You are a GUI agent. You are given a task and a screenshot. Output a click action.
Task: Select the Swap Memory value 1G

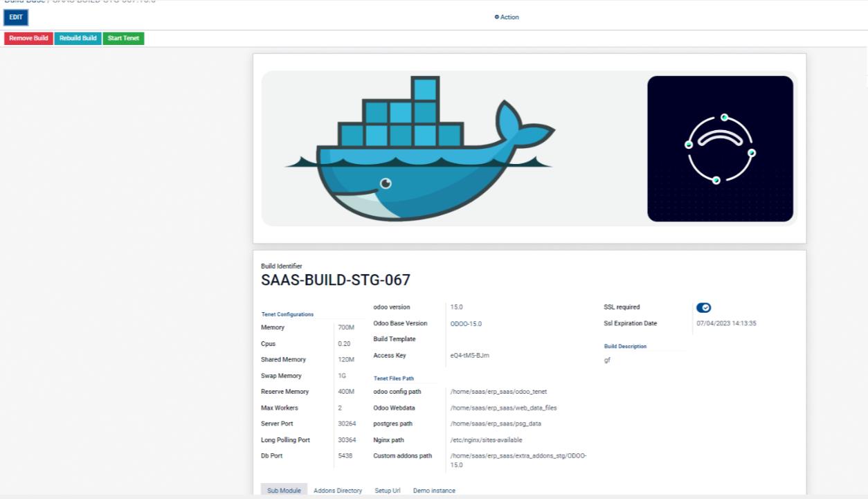point(342,376)
